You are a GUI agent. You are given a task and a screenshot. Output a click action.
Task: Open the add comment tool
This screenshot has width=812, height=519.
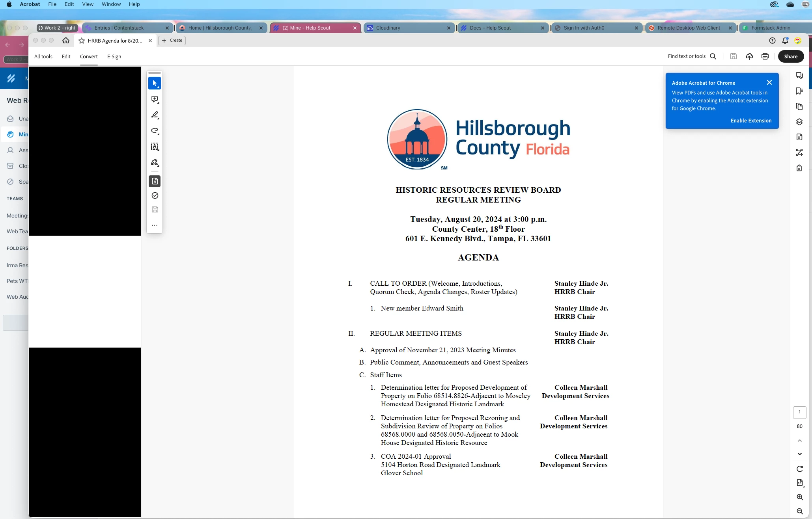tap(155, 99)
